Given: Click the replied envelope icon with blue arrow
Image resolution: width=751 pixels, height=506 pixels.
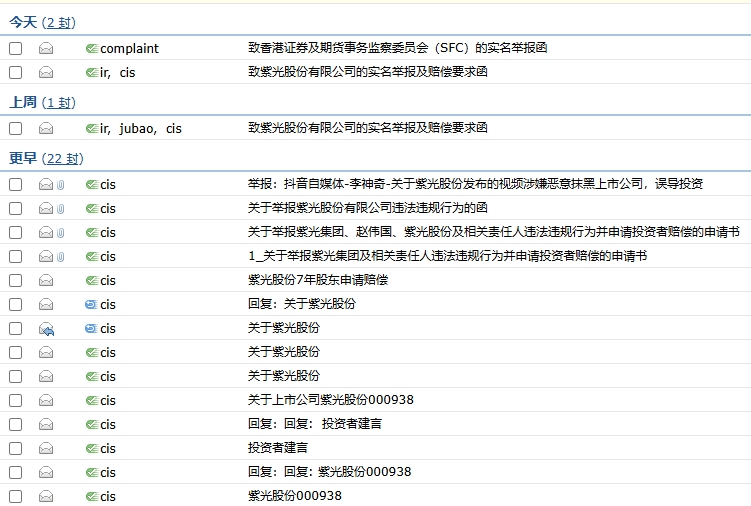Looking at the screenshot, I should click(x=46, y=329).
